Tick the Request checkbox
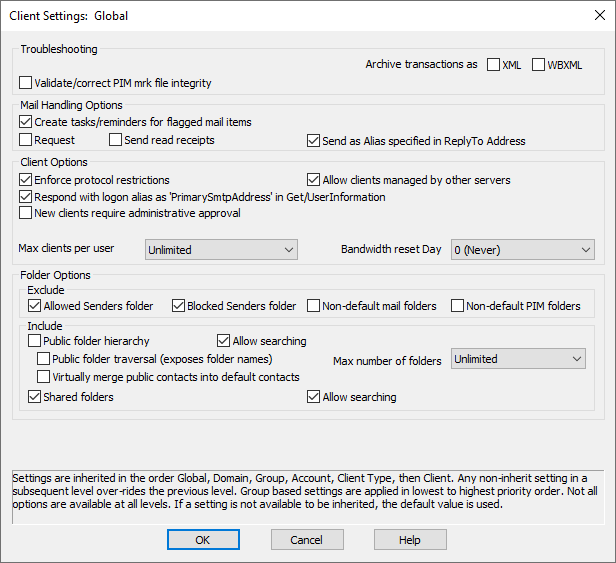616x563 pixels. tap(26, 140)
